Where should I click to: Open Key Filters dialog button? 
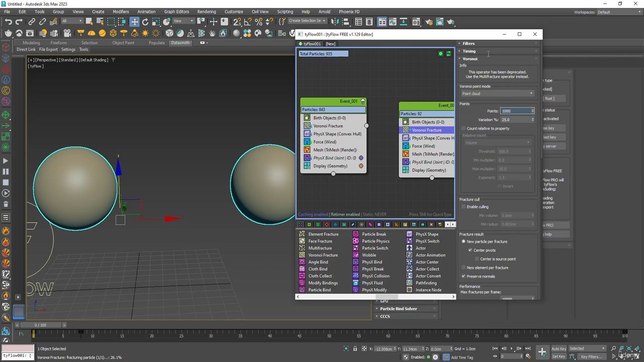591,357
